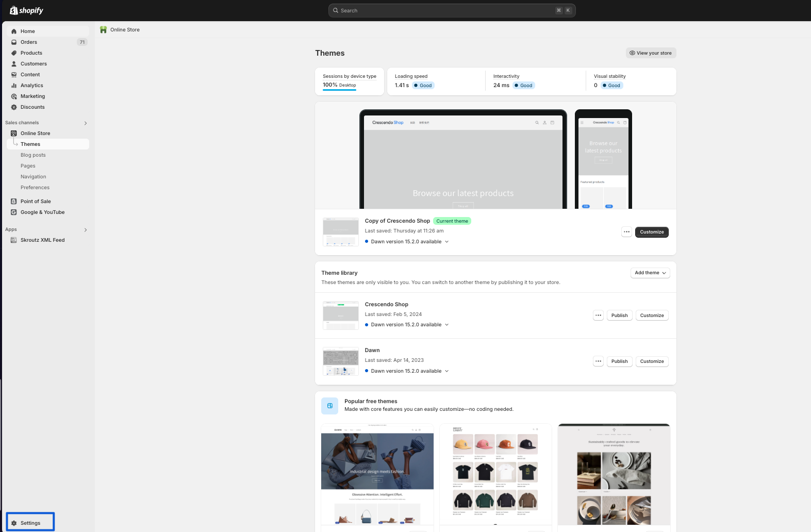Screen dimensions: 811x532
Task: Expand the Sales channels section
Action: [86, 123]
